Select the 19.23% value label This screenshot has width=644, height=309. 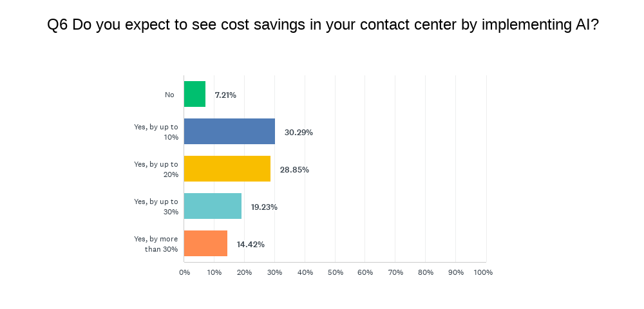pyautogui.click(x=264, y=207)
